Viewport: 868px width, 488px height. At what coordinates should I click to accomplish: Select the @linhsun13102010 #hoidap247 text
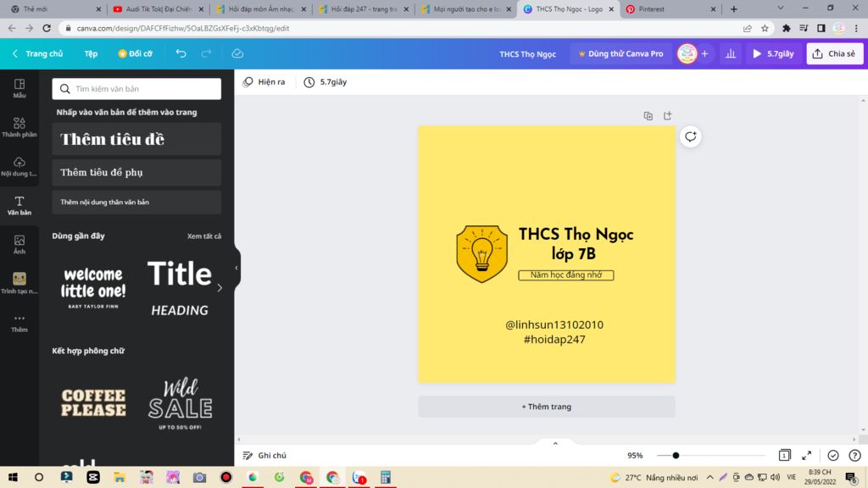(554, 332)
